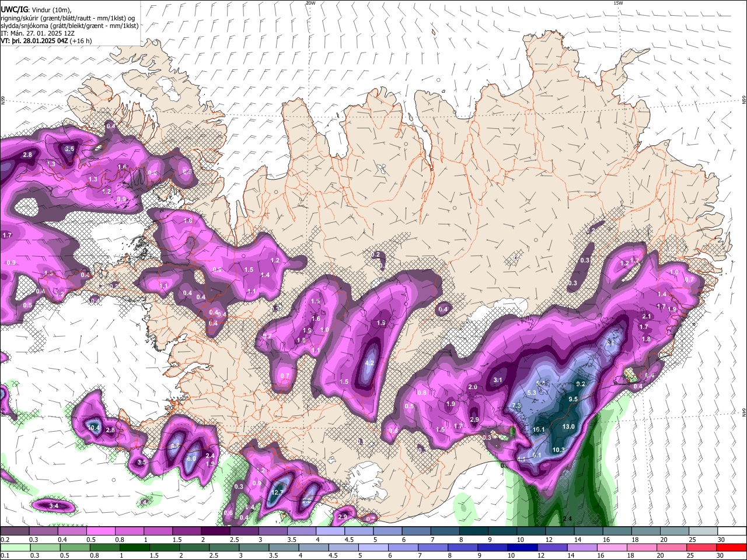
Task: Select the 'rigning/skúrir' legend description line
Action: point(68,17)
